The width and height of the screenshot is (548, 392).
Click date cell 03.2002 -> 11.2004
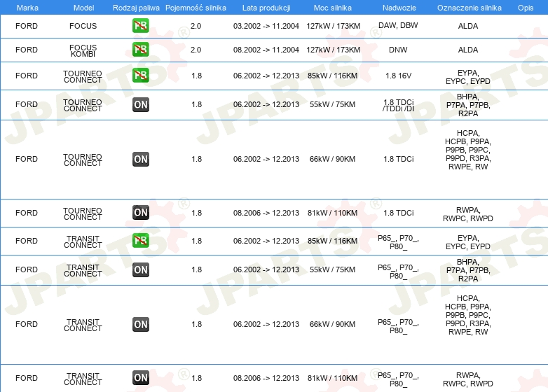(x=266, y=26)
